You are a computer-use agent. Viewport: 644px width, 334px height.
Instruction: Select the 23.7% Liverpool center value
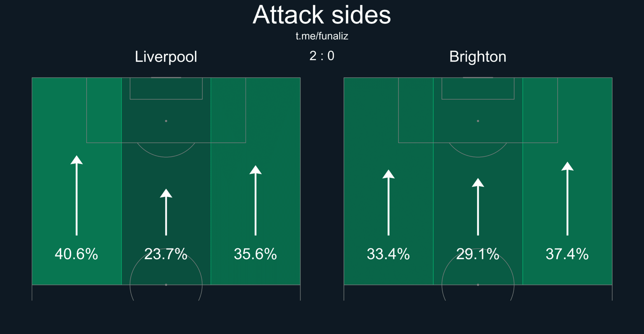[166, 254]
